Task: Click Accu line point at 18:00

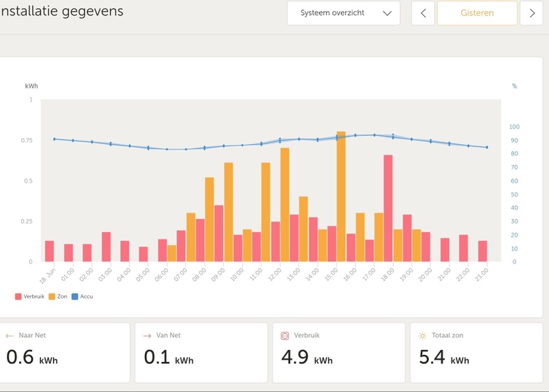Action: point(393,136)
